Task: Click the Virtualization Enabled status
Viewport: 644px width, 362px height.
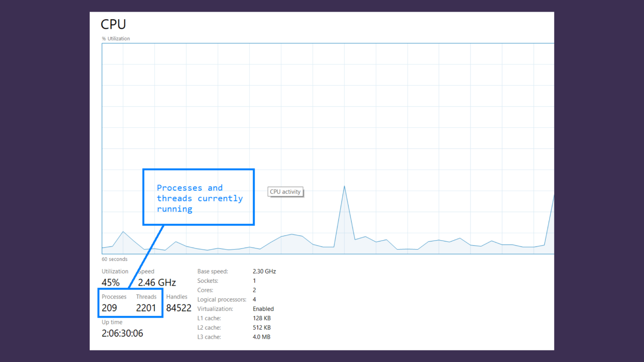Action: tap(263, 309)
